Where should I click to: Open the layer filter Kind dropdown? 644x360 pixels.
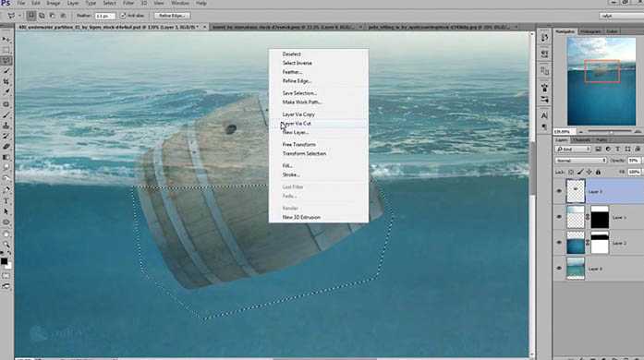coord(573,149)
